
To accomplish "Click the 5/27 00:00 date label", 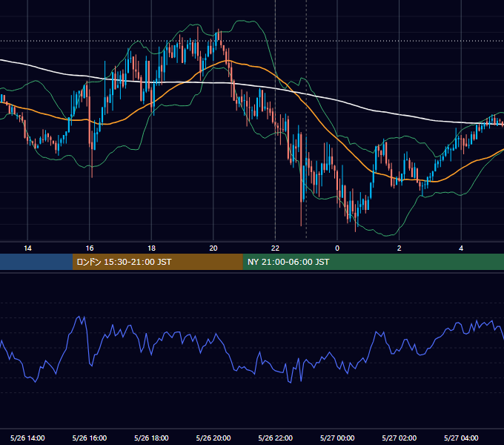I will tap(337, 438).
